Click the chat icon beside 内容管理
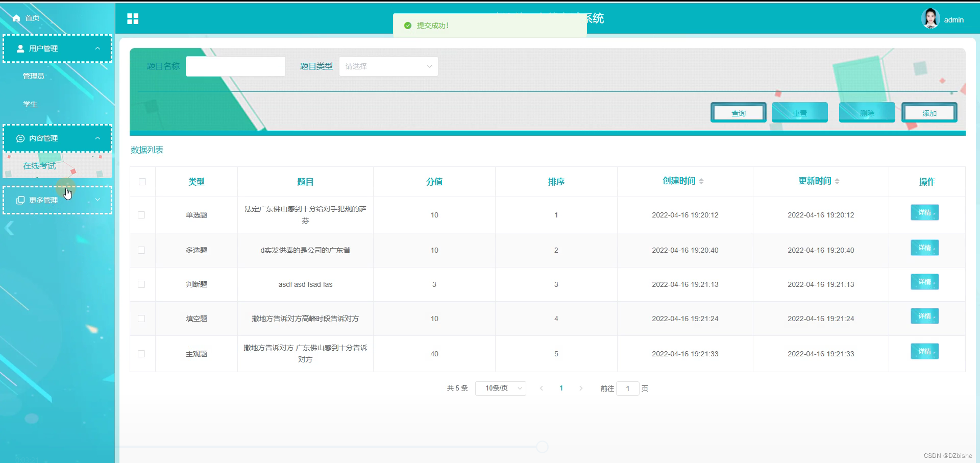This screenshot has width=980, height=463. (x=20, y=138)
